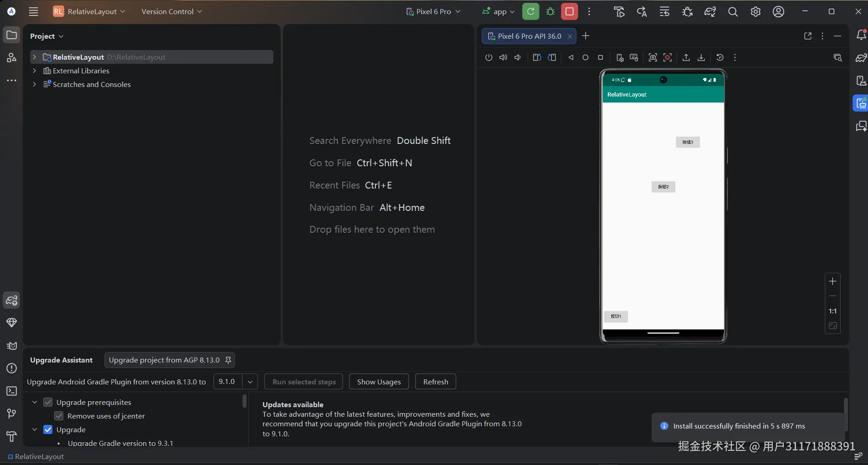Switch to the Upgrade Assistant tab
Screen dimensions: 868x465
pos(62,360)
